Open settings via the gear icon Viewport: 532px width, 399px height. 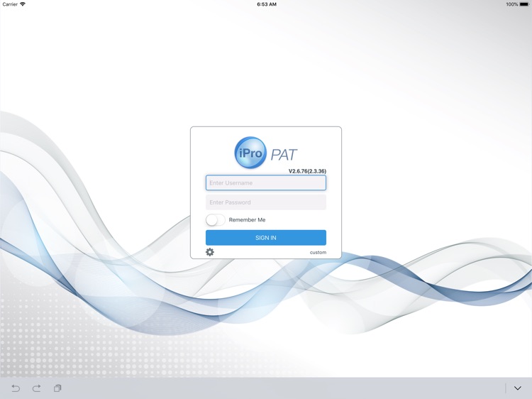point(210,252)
